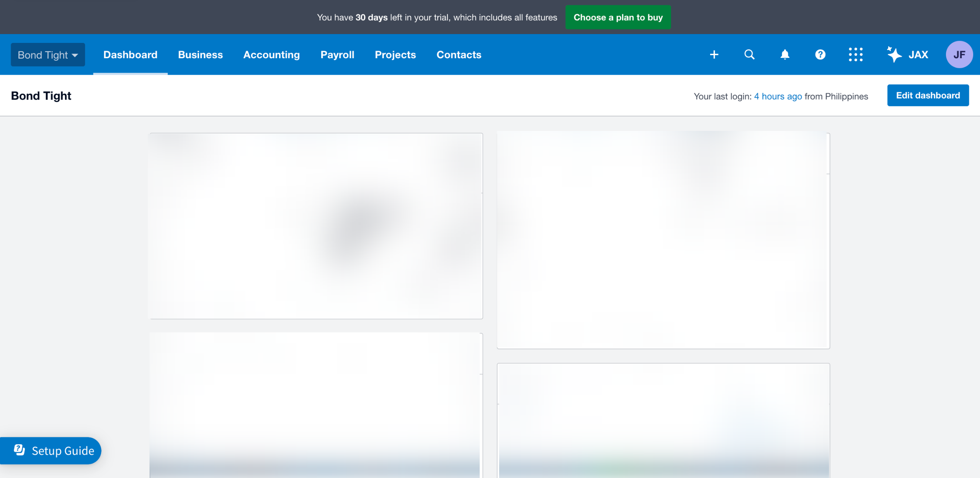Click the plus create new icon
Image resolution: width=980 pixels, height=478 pixels.
(x=714, y=55)
